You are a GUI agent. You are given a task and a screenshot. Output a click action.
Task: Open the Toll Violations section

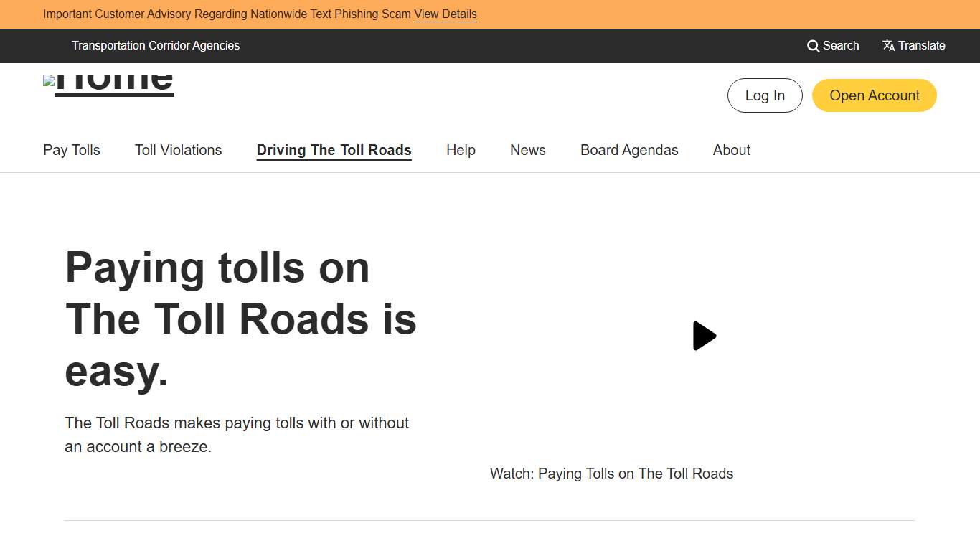[178, 150]
